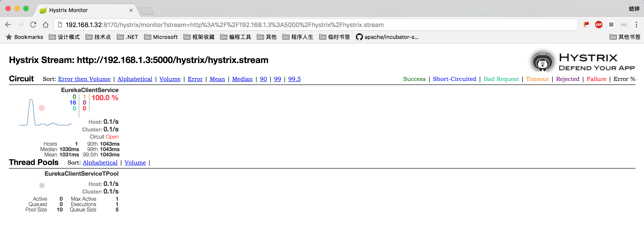Sort circuits by 99.5th percentile
Viewport: 644px width, 249px height.
pyautogui.click(x=294, y=78)
